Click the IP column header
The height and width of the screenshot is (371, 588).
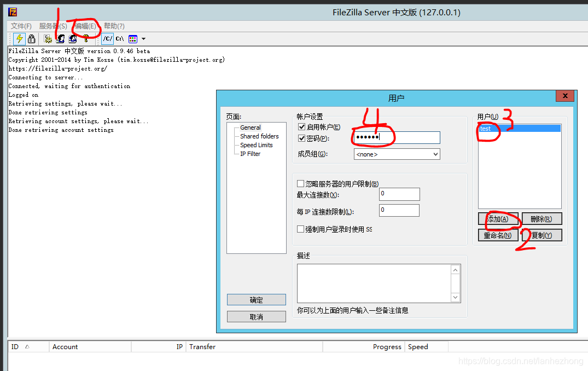pyautogui.click(x=159, y=346)
